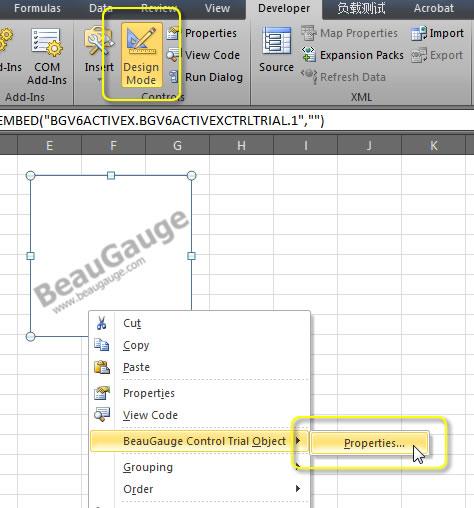Click Run Dialog in the ribbon
The image size is (474, 508).
[205, 77]
